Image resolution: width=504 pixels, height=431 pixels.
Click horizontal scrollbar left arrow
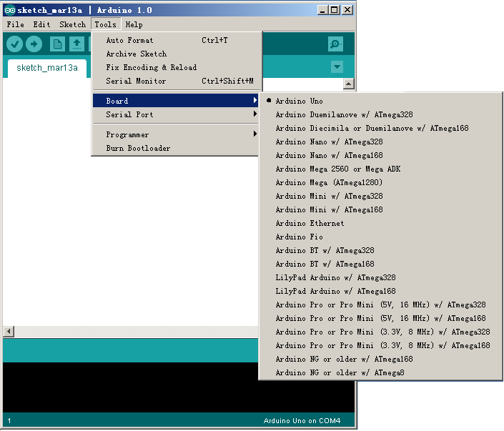(x=9, y=332)
